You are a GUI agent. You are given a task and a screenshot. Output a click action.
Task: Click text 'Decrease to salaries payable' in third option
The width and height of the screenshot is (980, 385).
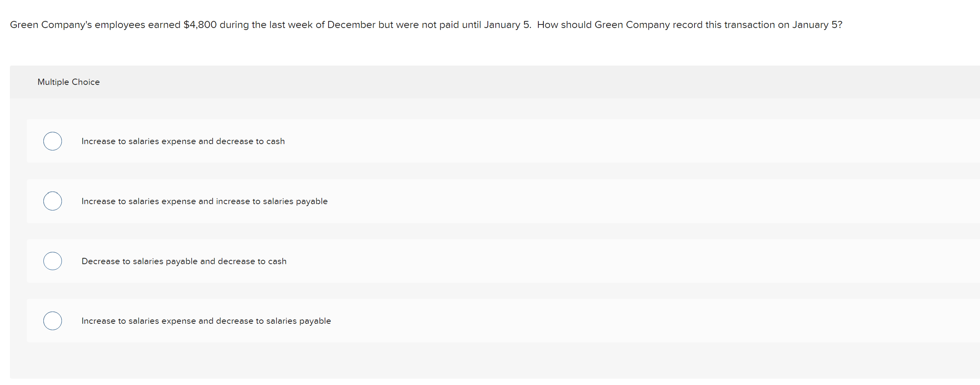pyautogui.click(x=140, y=261)
